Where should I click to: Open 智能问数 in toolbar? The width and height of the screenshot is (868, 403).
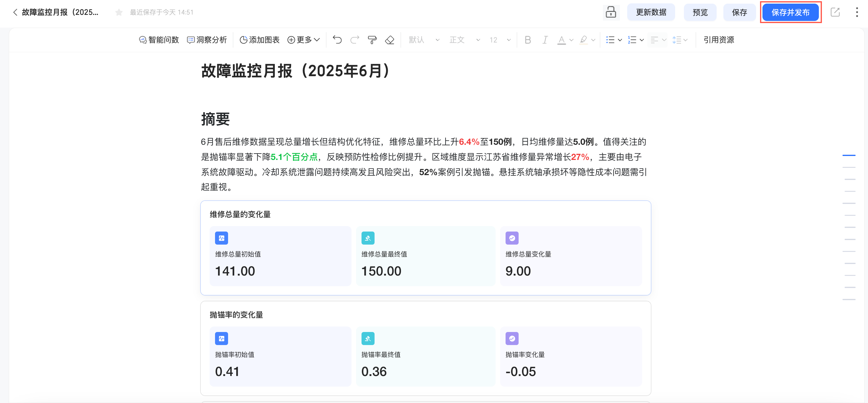point(159,40)
